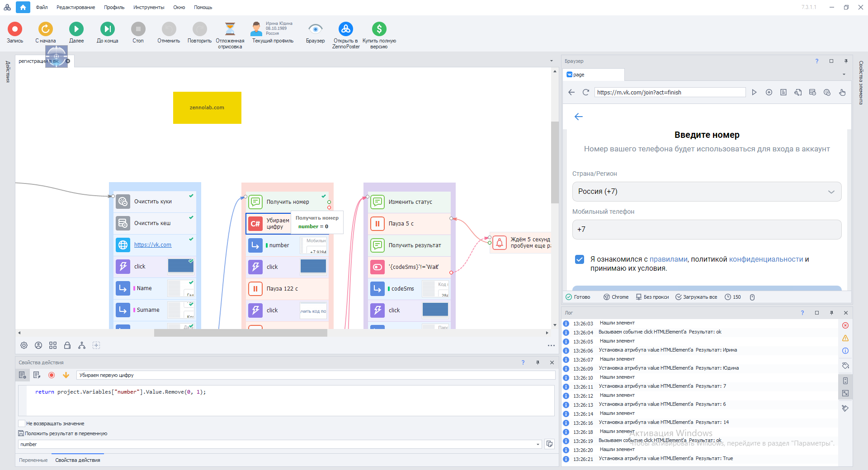Expand the number variable dropdown
Screen dimensions: 868x470
[x=538, y=444]
